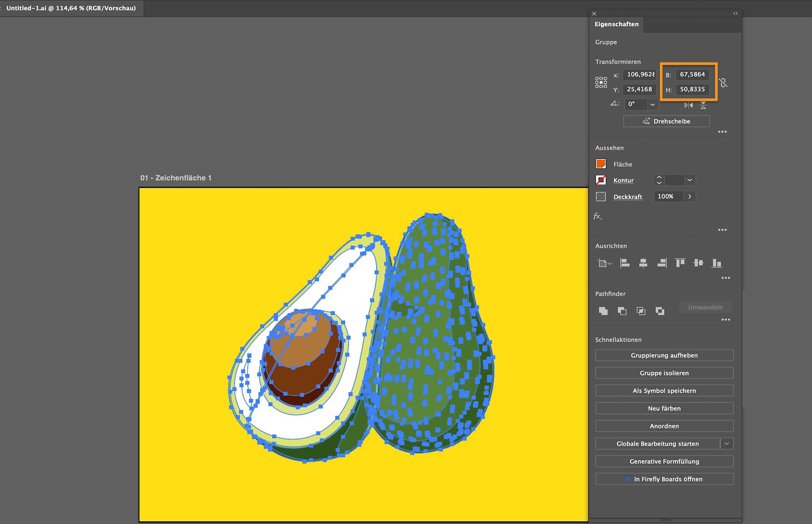Click the opacity 100% field
The width and height of the screenshot is (812, 524).
(x=668, y=196)
